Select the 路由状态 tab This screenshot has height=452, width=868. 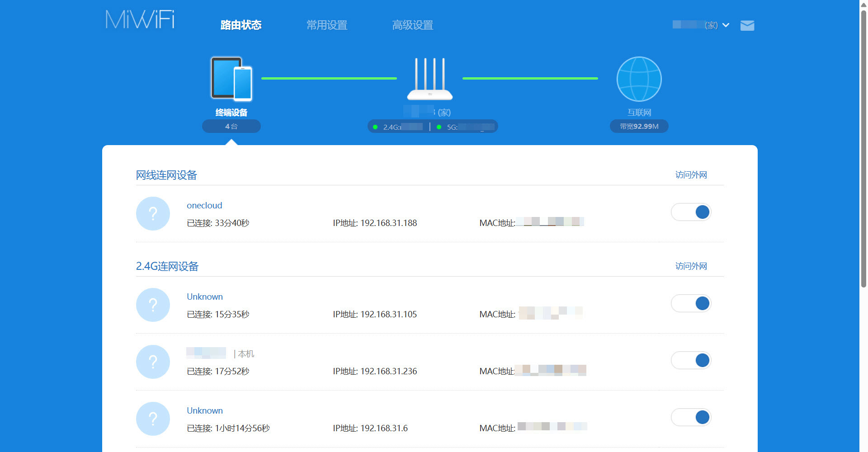(241, 25)
